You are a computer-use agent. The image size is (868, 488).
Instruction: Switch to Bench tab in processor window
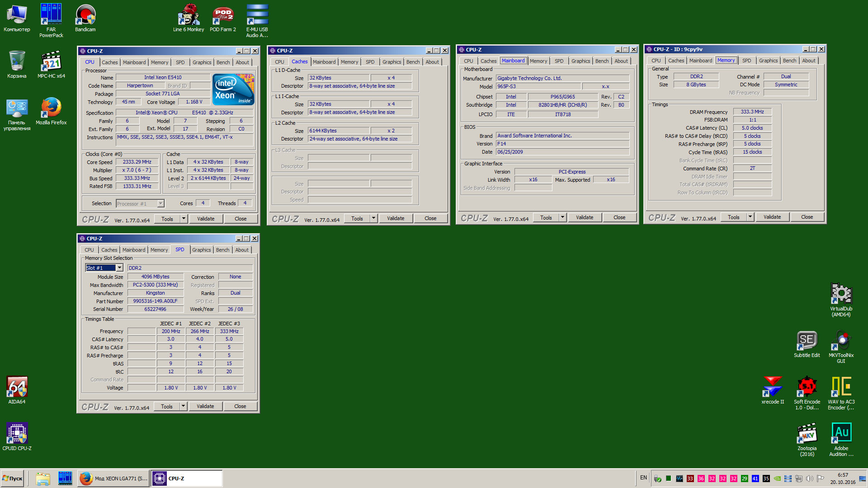[223, 62]
